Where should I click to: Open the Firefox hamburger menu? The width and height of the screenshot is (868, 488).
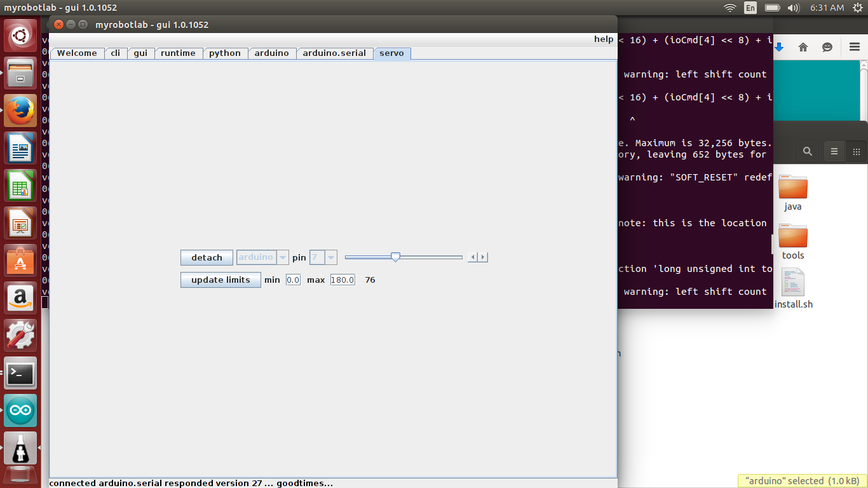coord(855,47)
